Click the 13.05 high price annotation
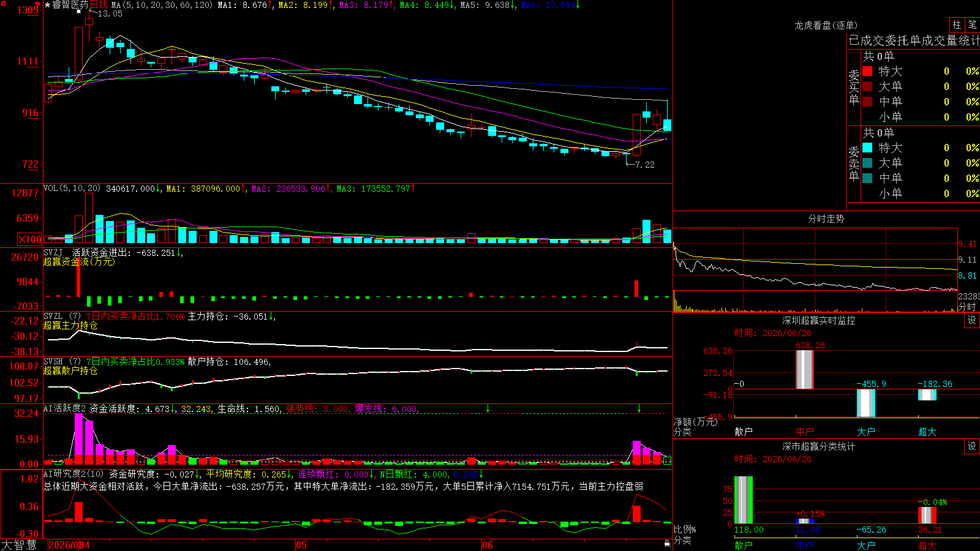980x551 pixels. coord(110,13)
